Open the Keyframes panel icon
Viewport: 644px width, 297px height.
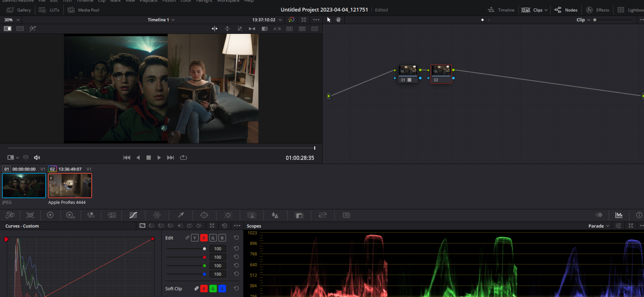[599, 215]
